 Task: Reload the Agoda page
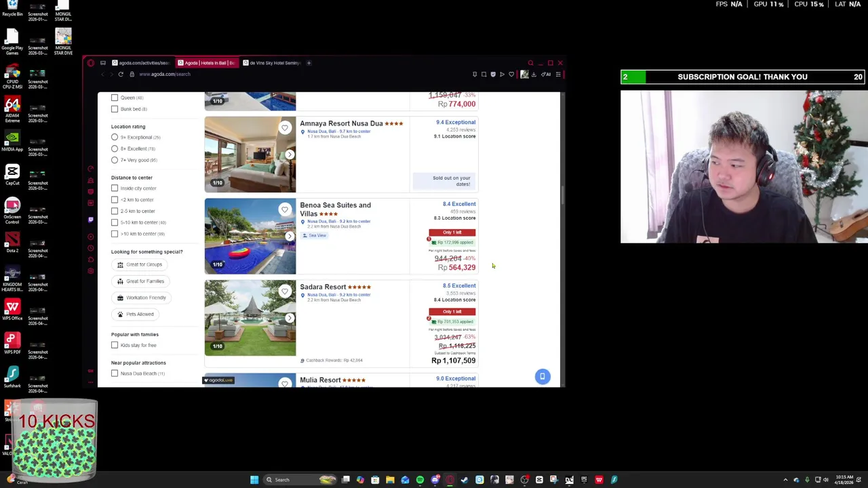pyautogui.click(x=121, y=75)
